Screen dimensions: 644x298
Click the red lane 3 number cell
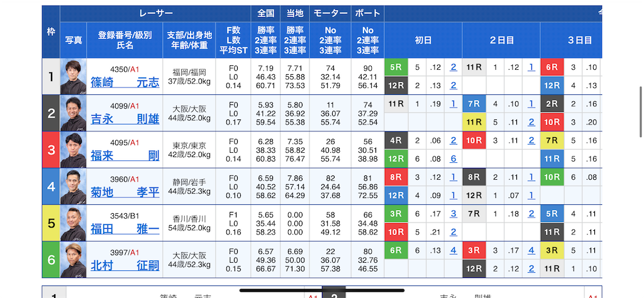click(x=51, y=150)
